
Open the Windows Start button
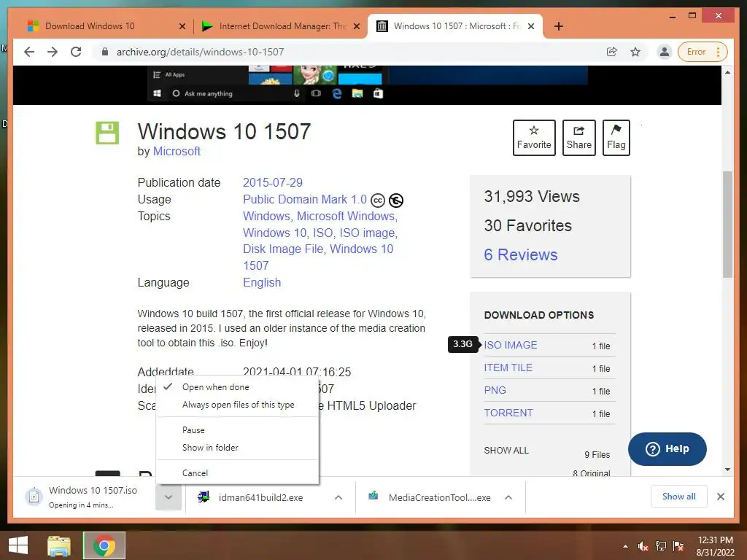pos(18,545)
